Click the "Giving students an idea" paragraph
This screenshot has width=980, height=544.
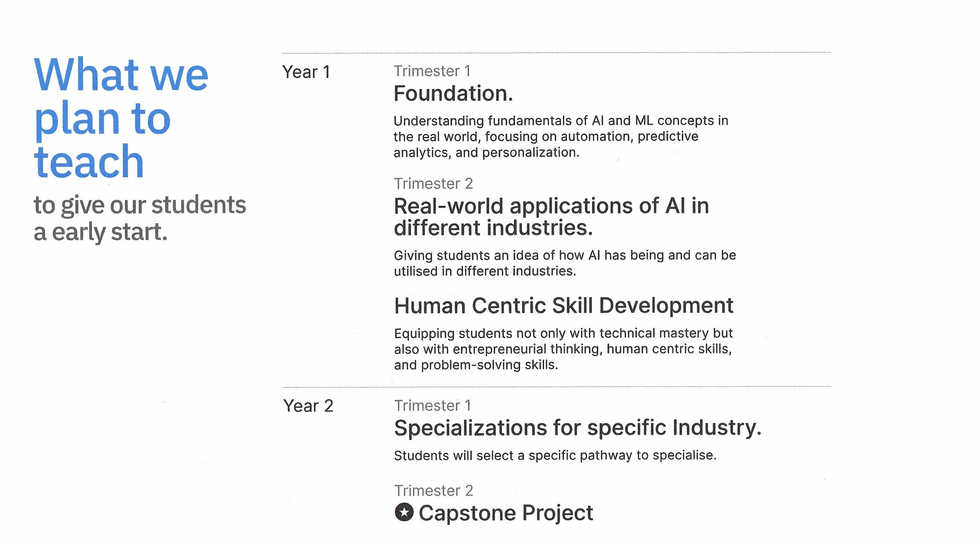[565, 263]
